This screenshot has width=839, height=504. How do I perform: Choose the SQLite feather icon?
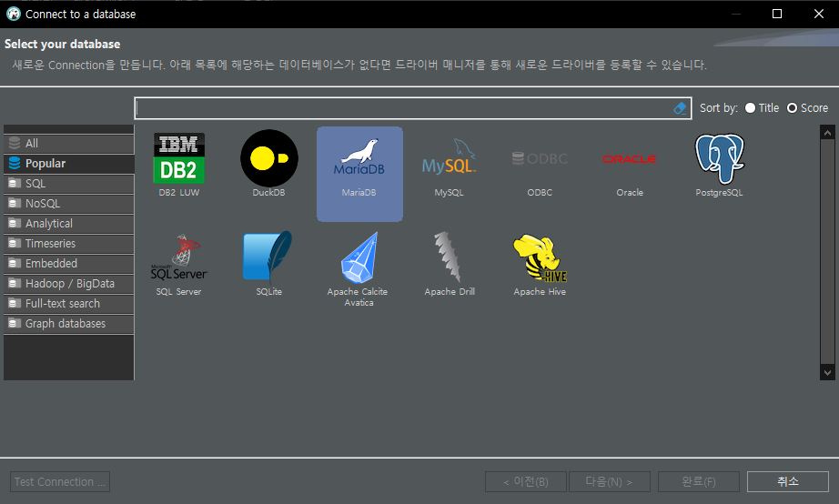[x=268, y=257]
